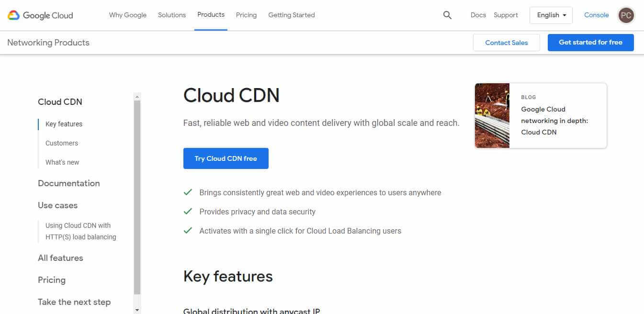Open Pricing in sidebar
This screenshot has height=314, width=644.
52,280
